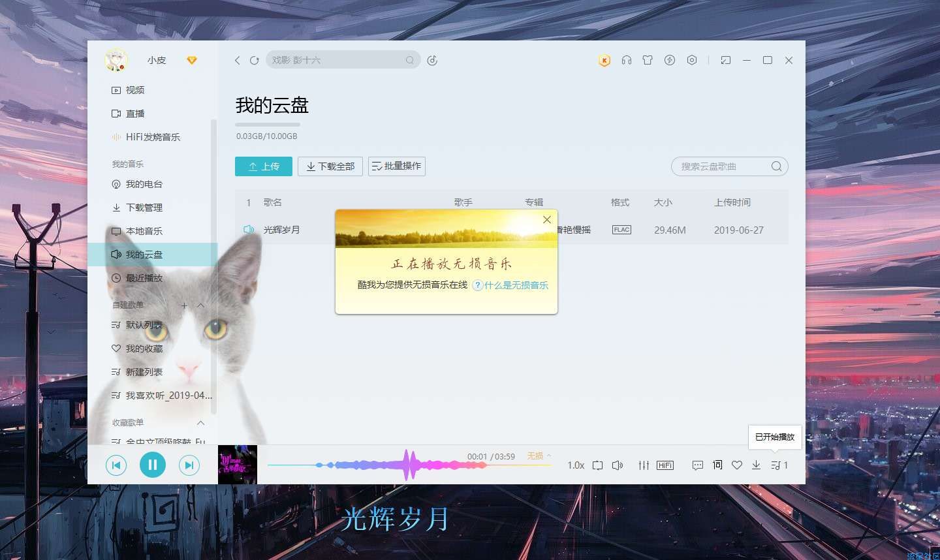
Task: Refresh the page with the reload icon
Action: 255,60
